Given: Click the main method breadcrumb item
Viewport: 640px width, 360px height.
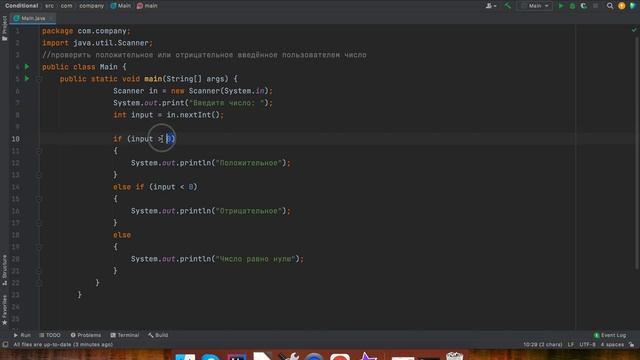Looking at the screenshot, I should click(147, 6).
